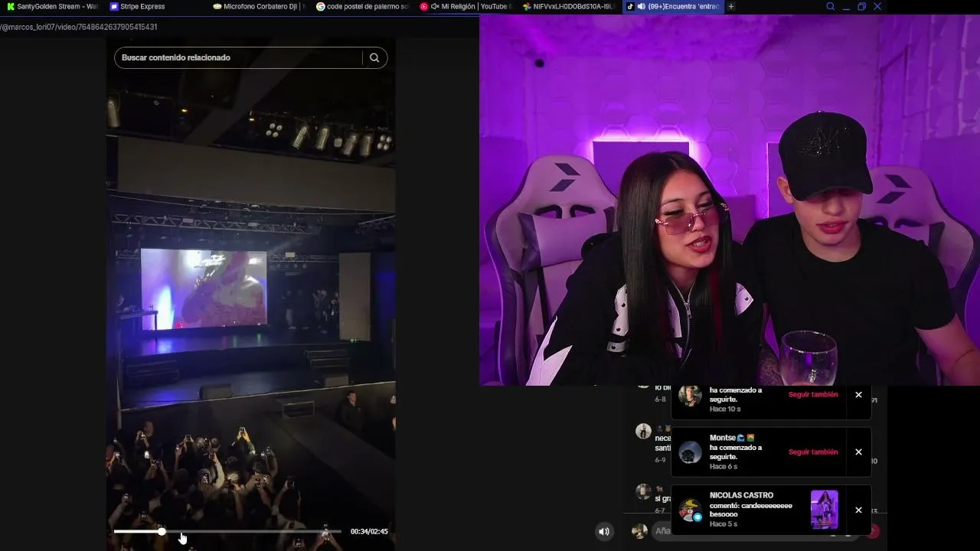Dismiss the Montse follow notification
980x551 pixels.
click(x=858, y=452)
